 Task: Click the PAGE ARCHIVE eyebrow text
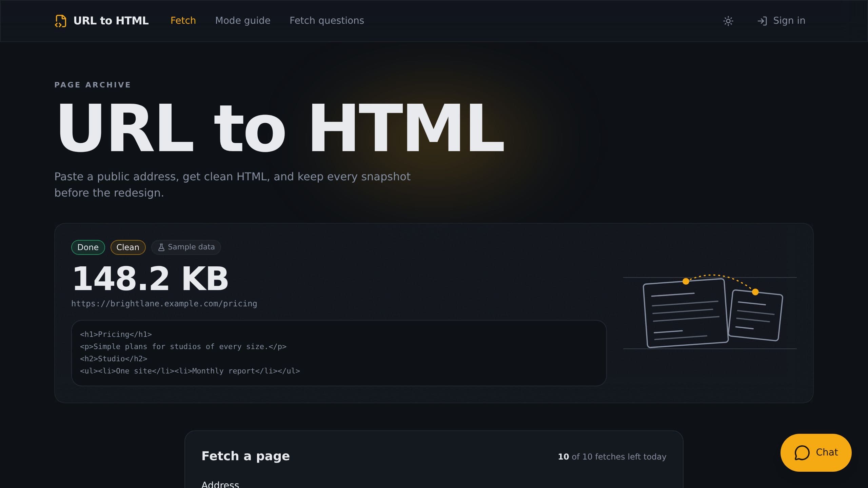[93, 85]
